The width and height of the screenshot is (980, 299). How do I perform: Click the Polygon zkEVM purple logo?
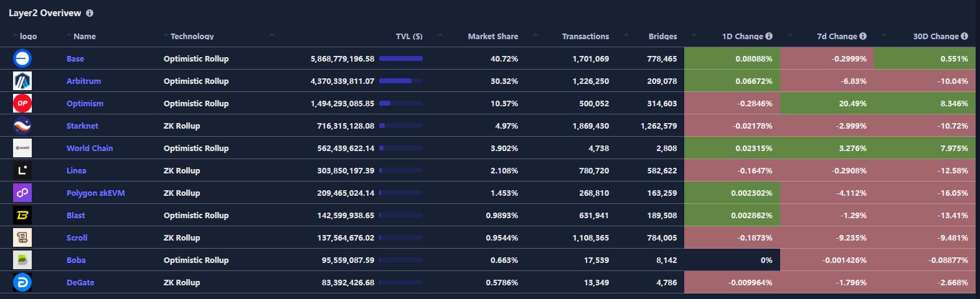[x=22, y=193]
